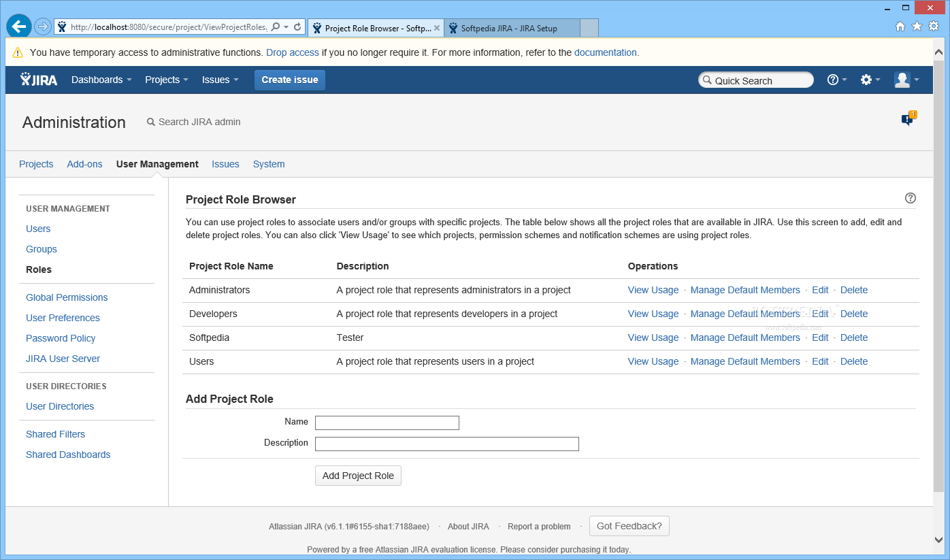Delete the Administrators role
950x560 pixels.
[854, 290]
